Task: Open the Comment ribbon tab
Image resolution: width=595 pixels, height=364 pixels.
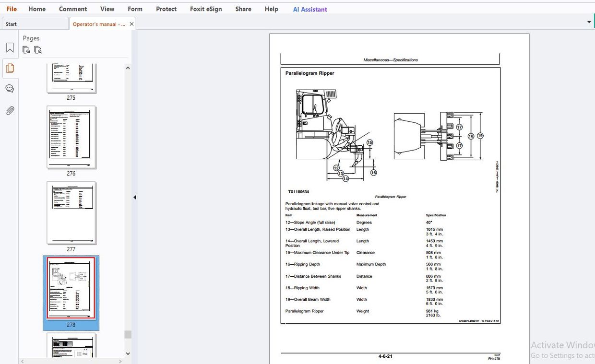Action: (x=73, y=8)
